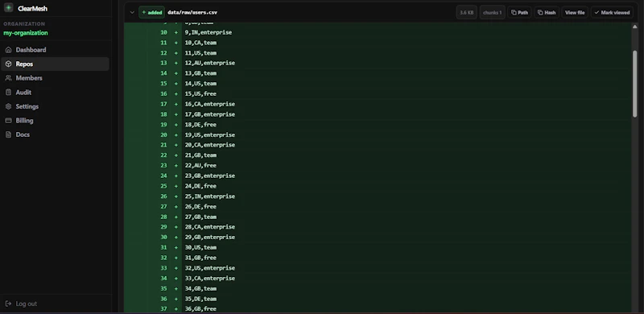Click line number 21
Image resolution: width=644 pixels, height=314 pixels.
(x=163, y=145)
